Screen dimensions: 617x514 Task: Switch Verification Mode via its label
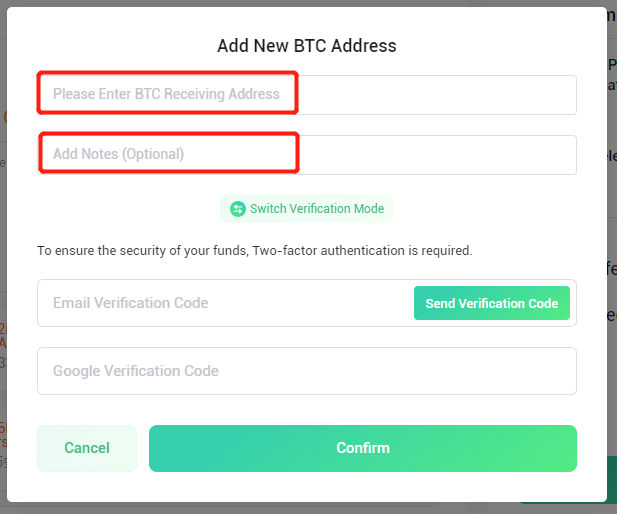317,209
